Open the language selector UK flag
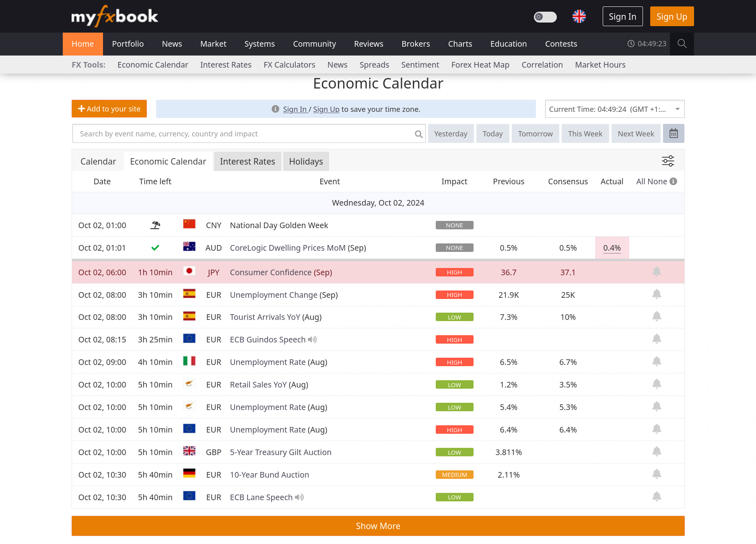Image resolution: width=756 pixels, height=544 pixels. [x=579, y=16]
